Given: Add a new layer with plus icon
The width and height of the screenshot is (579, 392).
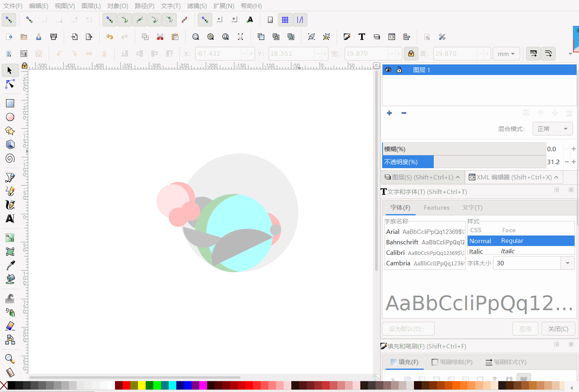Looking at the screenshot, I should [389, 113].
